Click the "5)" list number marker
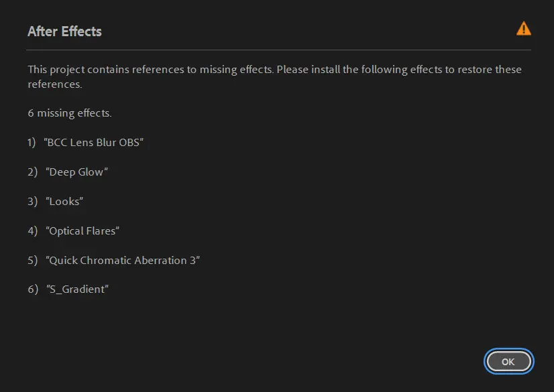 pos(32,261)
